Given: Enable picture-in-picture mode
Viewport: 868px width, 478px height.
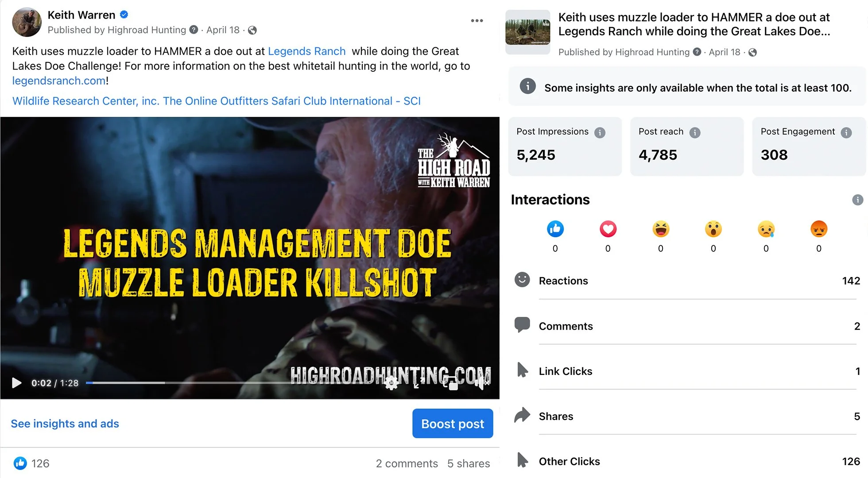Looking at the screenshot, I should click(x=451, y=383).
